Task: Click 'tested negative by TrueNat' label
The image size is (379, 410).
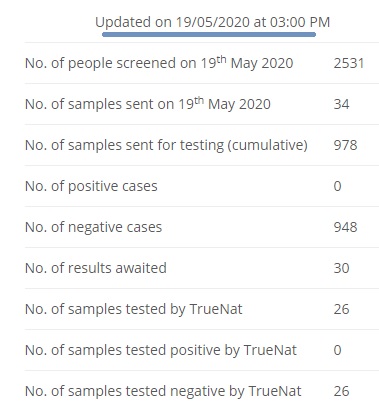Action: (x=163, y=391)
